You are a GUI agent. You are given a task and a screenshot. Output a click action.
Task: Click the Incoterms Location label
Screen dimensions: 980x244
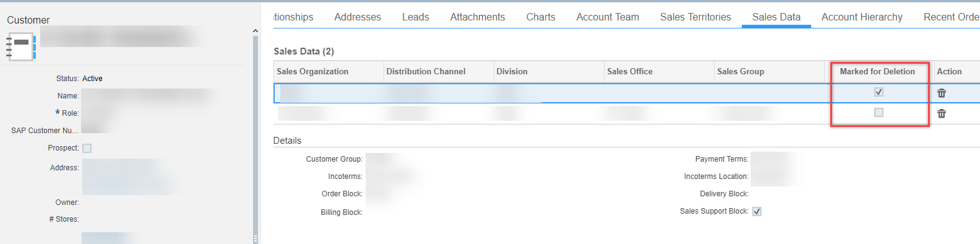[x=716, y=176]
